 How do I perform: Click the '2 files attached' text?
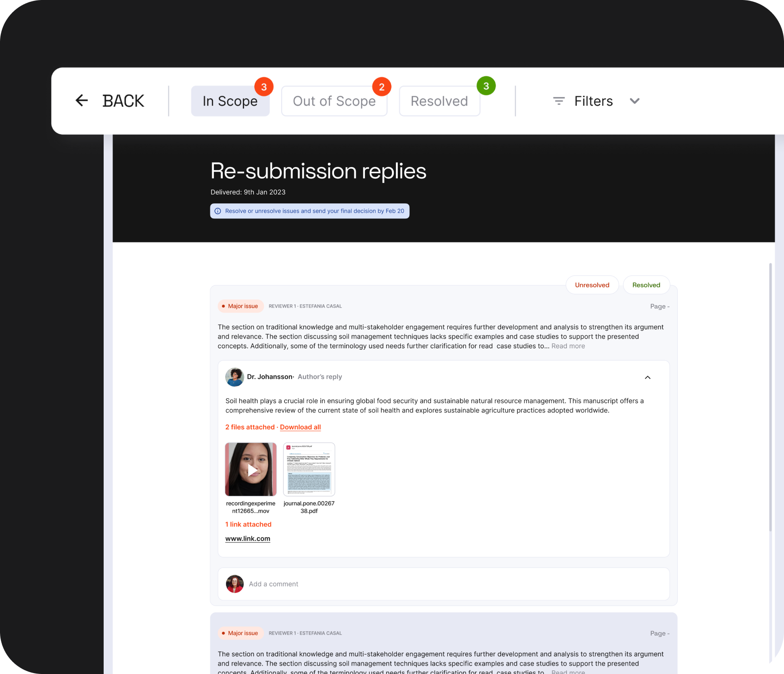(x=250, y=427)
